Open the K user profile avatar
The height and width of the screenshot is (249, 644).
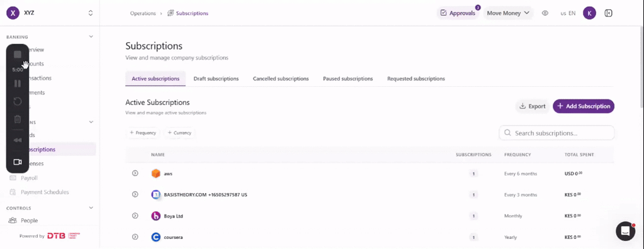tap(589, 13)
